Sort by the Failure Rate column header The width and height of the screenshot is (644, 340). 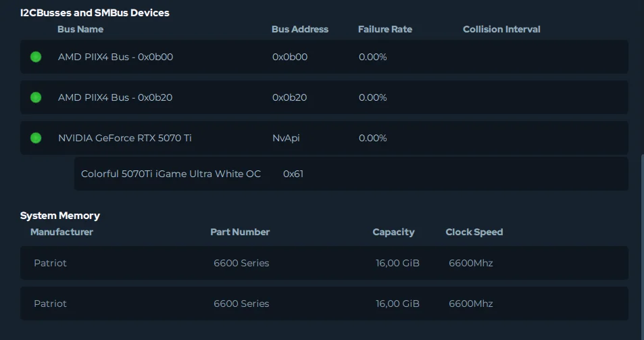[385, 29]
